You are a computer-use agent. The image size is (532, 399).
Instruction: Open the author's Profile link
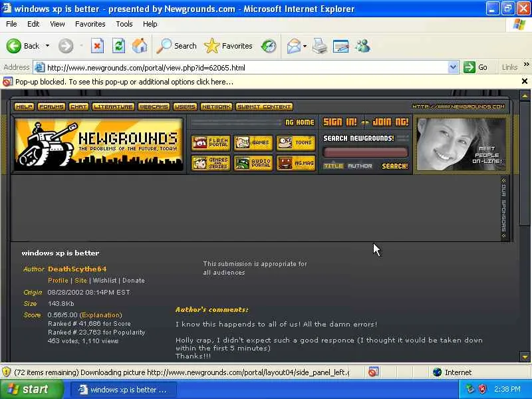click(x=58, y=281)
